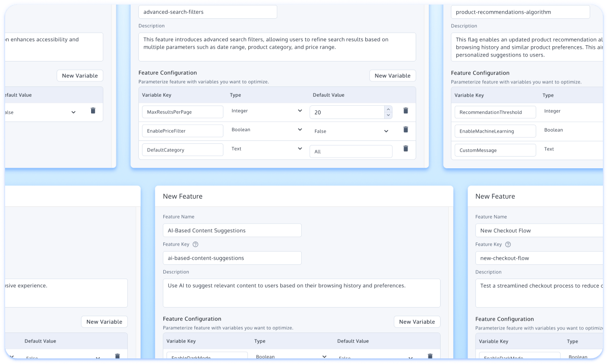Open the default value dropdown in top-left card
The image size is (608, 364).
(41, 112)
